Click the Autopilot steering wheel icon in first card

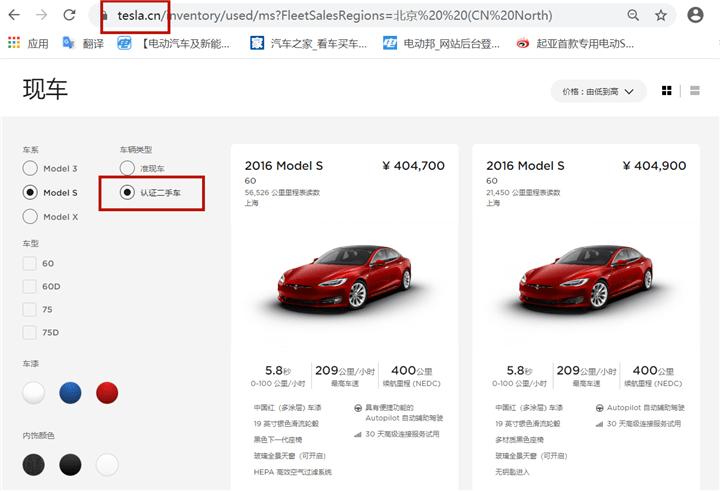[x=358, y=408]
